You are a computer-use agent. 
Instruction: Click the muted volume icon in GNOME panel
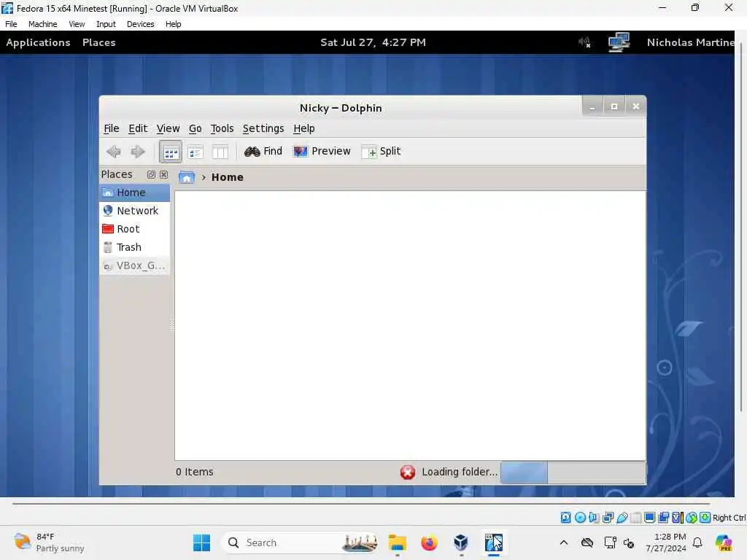[584, 42]
